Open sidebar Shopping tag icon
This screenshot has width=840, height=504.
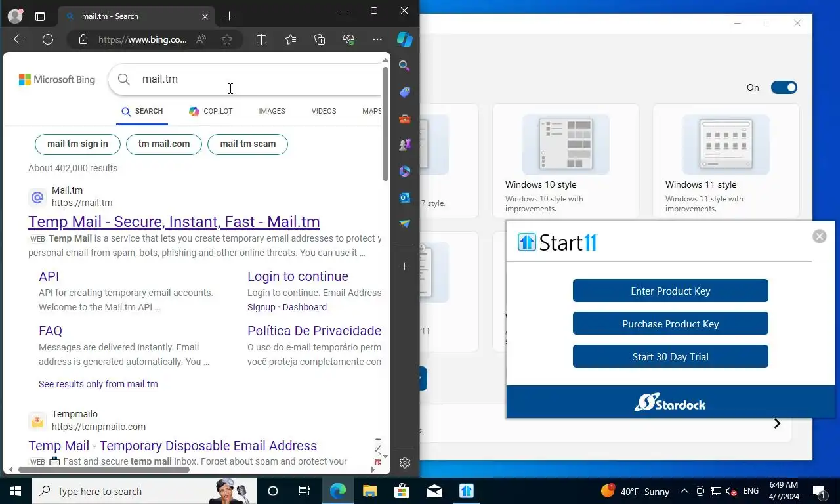pyautogui.click(x=405, y=93)
